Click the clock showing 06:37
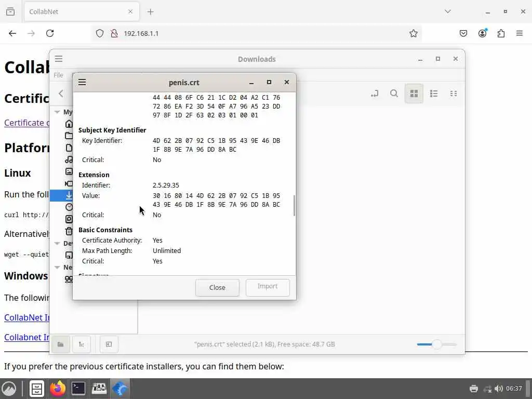 click(x=514, y=389)
